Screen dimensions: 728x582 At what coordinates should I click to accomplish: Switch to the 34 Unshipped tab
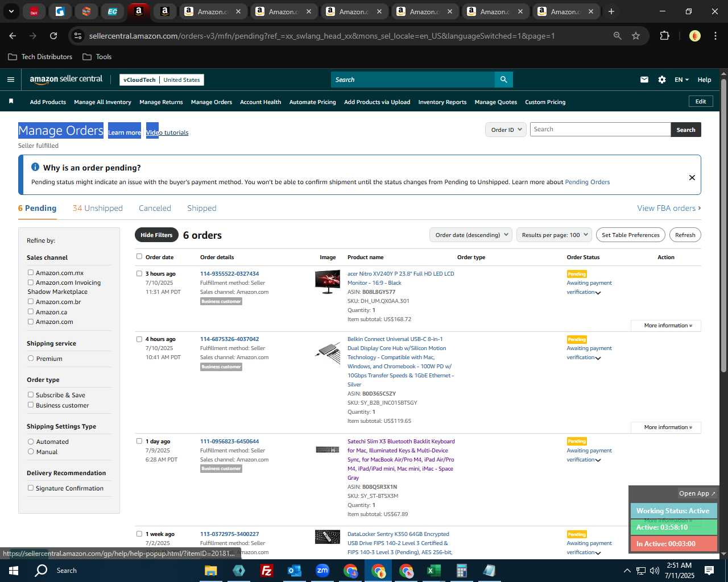[98, 208]
